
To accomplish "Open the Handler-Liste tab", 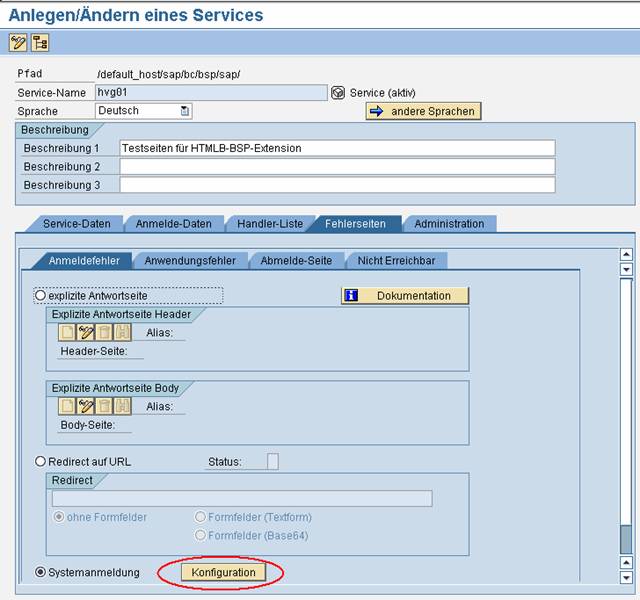I will pyautogui.click(x=270, y=224).
